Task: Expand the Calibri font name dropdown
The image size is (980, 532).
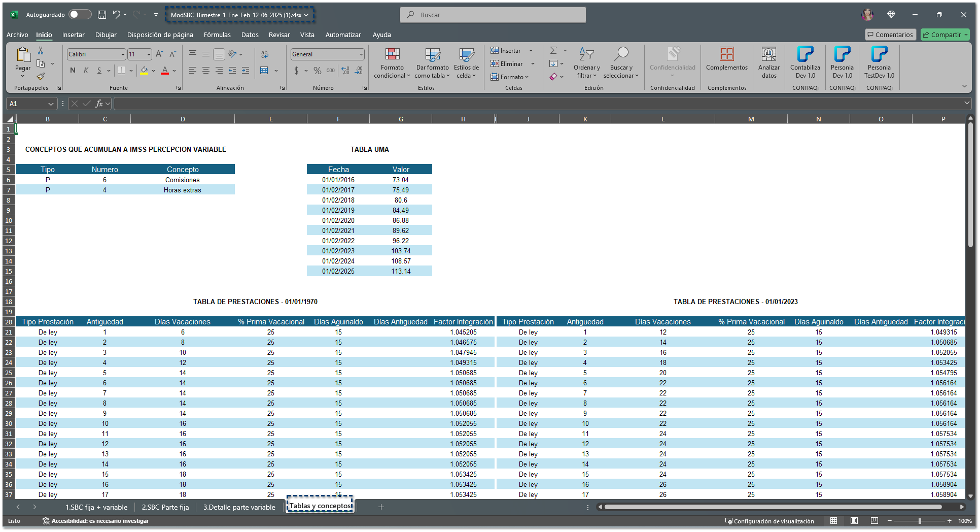Action: pos(123,54)
